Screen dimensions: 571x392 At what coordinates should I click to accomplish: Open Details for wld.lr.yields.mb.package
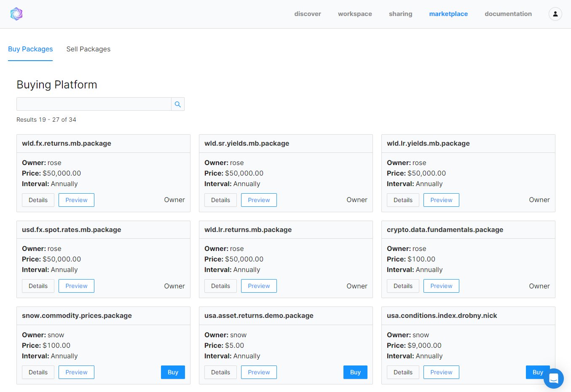point(403,200)
